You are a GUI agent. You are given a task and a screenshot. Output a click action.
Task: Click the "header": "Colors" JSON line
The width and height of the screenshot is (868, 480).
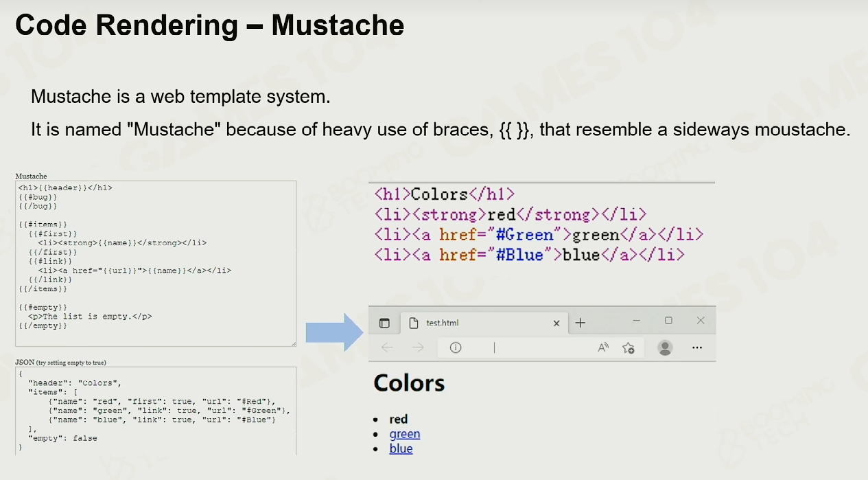click(74, 382)
